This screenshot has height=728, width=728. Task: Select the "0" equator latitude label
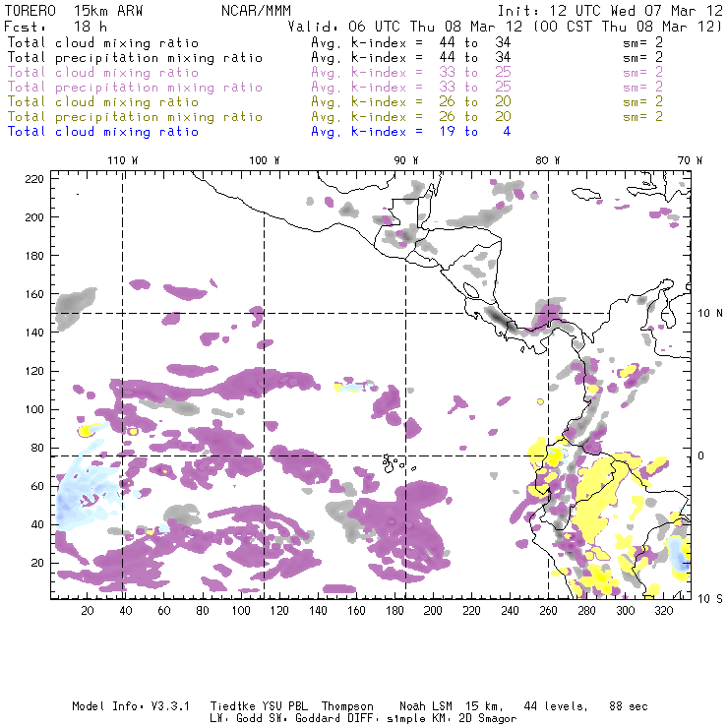coord(701,455)
